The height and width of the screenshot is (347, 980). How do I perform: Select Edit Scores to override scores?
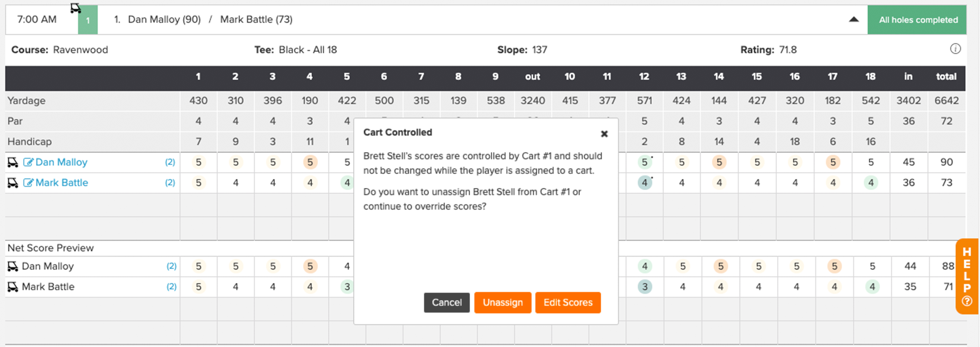(568, 302)
